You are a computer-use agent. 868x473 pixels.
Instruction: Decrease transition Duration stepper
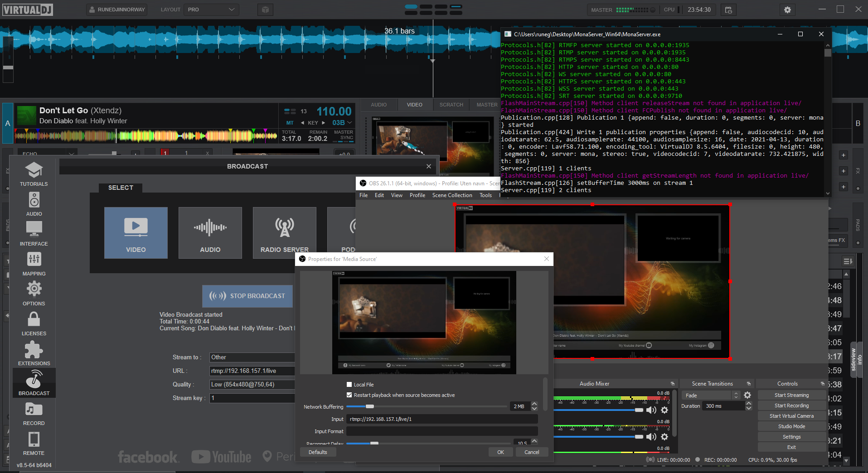[749, 408]
